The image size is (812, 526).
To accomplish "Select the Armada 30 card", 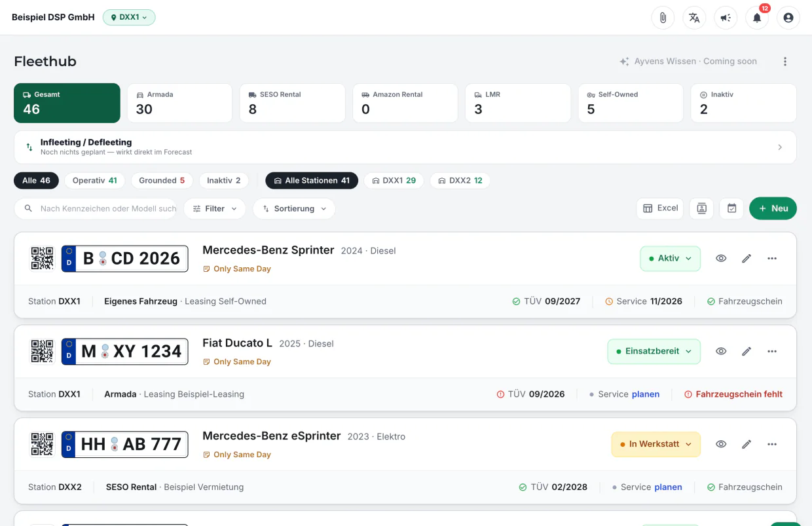I will pos(179,103).
